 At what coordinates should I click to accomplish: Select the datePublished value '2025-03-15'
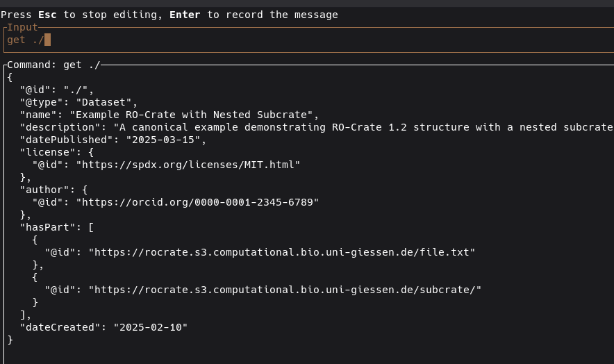point(166,140)
